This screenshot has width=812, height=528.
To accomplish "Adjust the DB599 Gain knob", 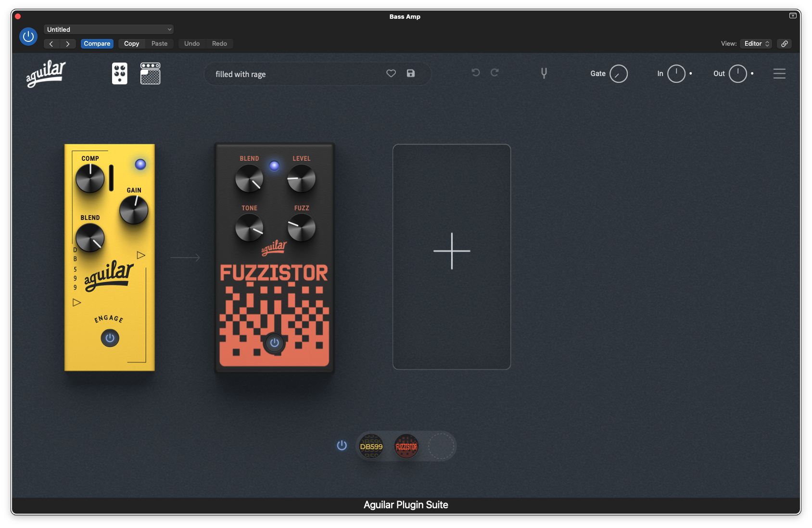I will tap(134, 210).
